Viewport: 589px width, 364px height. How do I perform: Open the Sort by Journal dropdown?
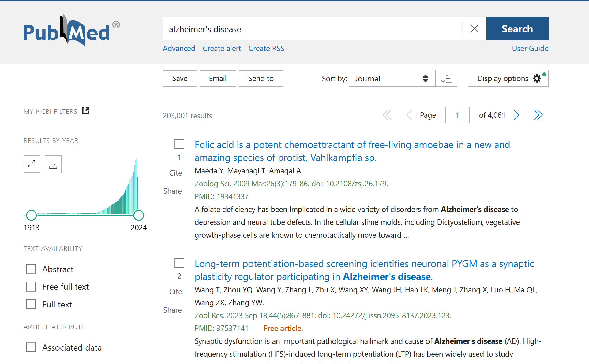click(391, 78)
